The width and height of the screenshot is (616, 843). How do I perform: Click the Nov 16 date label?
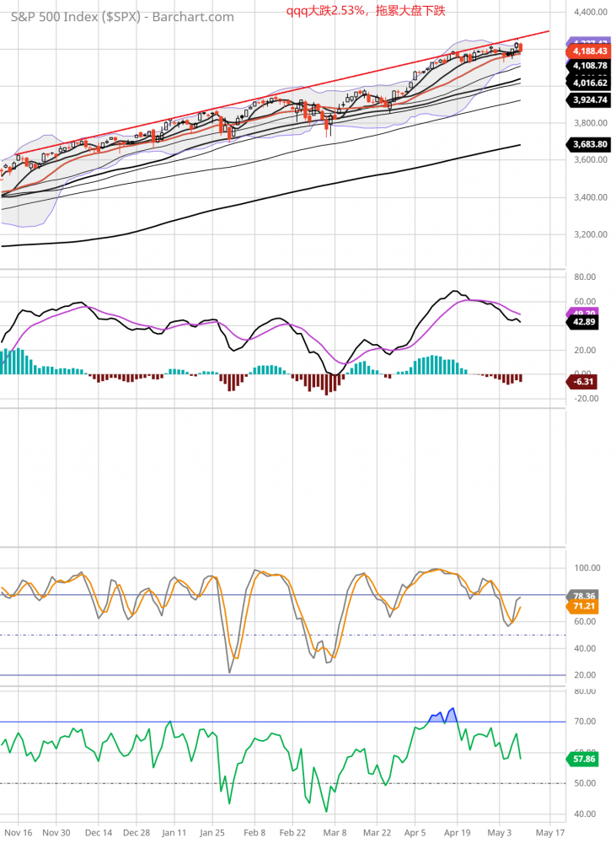[17, 830]
